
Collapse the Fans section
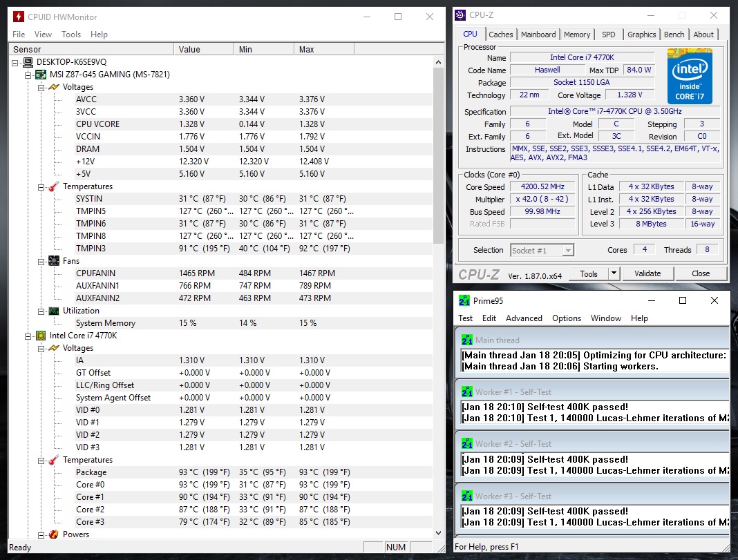coord(41,262)
